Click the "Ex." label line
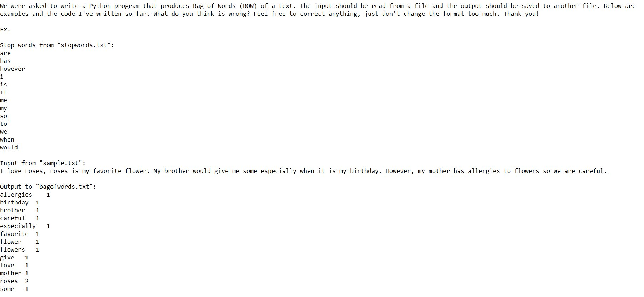The image size is (644, 297). click(5, 29)
